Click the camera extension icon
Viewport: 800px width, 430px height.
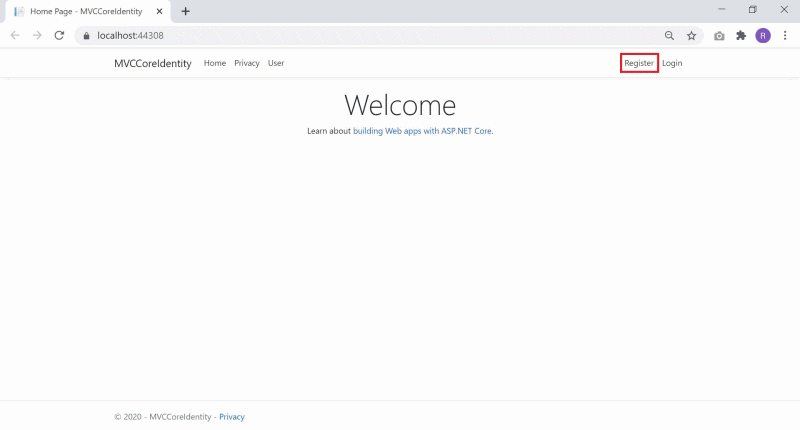[719, 36]
